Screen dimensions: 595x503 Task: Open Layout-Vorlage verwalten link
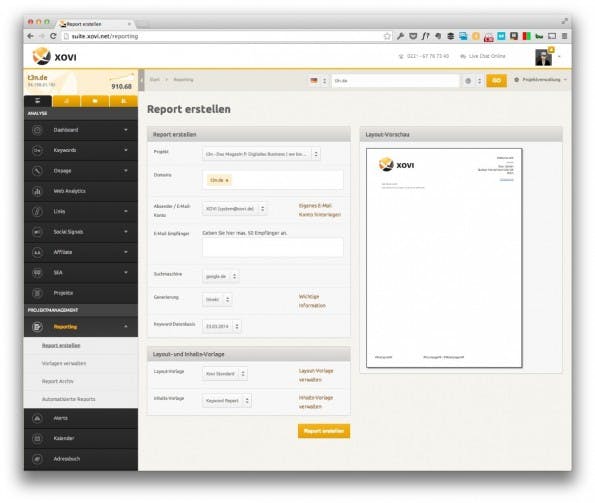316,375
